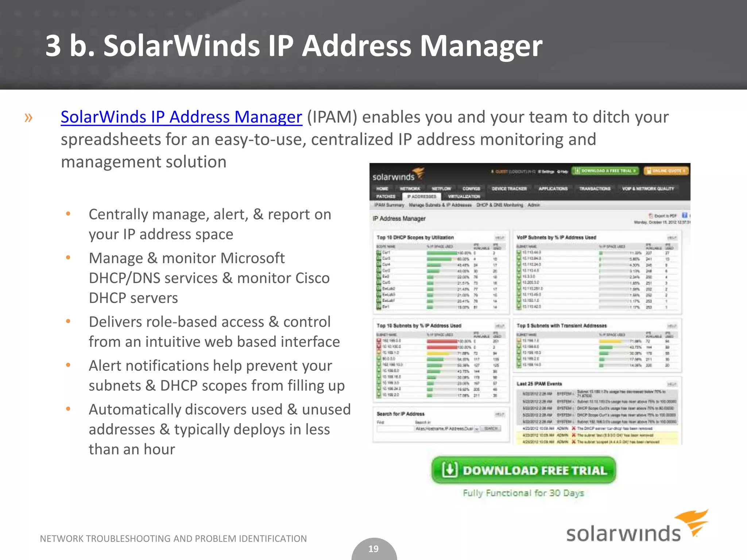Click the red X on DHCP server removed event
747x560 pixels.
[574, 428]
